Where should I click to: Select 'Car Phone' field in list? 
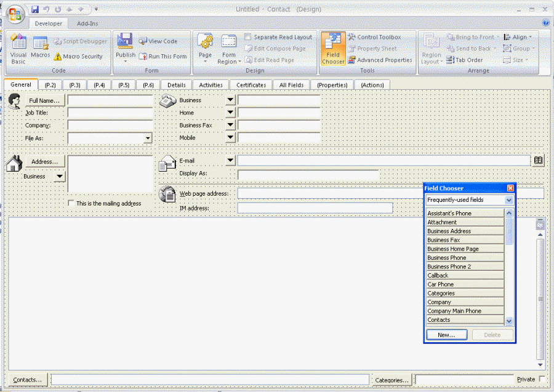point(465,284)
